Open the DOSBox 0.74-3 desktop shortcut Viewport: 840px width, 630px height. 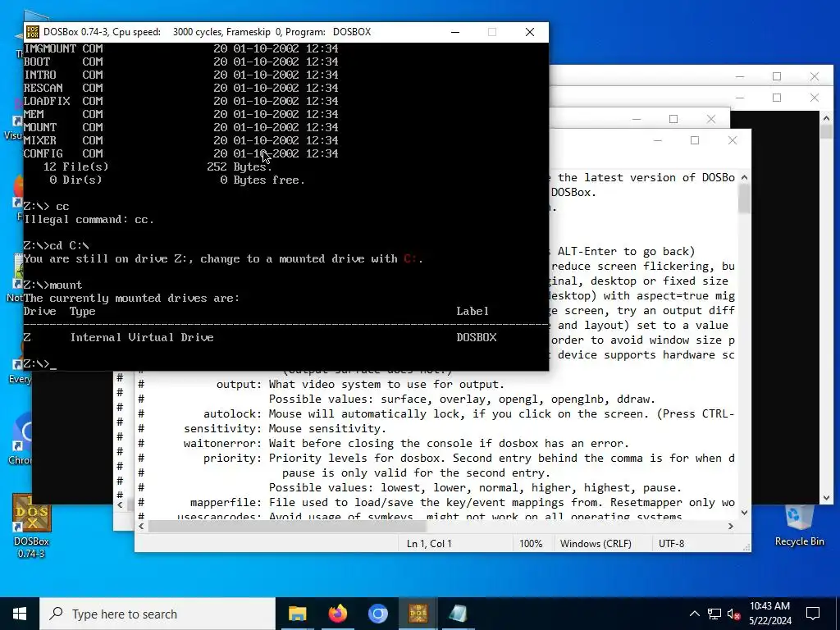(x=31, y=526)
